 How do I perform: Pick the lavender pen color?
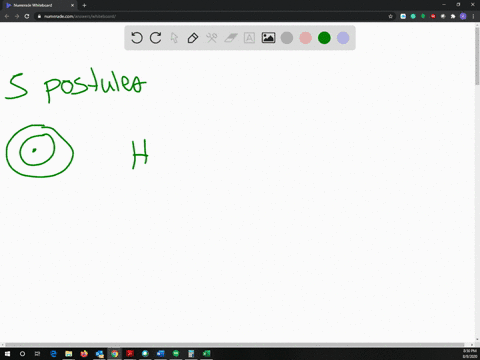(x=343, y=38)
